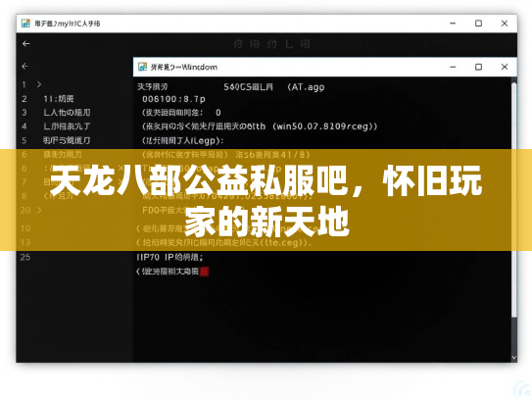Select the sidebar row numbered 25
Image resolution: width=532 pixels, height=400 pixels.
25,257
